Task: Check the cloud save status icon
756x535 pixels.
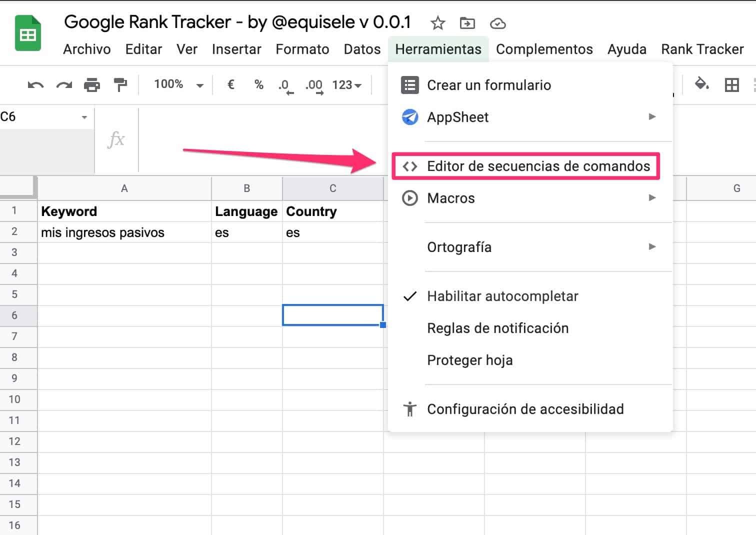Action: tap(497, 23)
